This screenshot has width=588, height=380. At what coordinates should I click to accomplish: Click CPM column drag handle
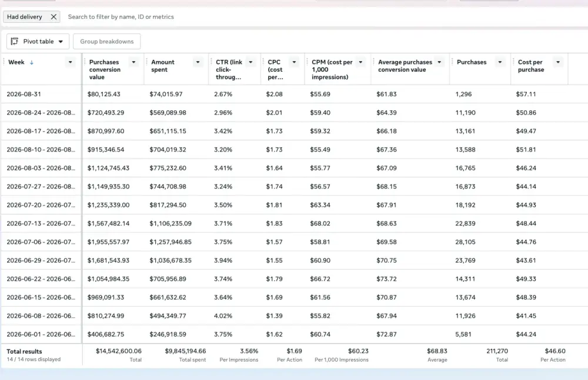308,62
